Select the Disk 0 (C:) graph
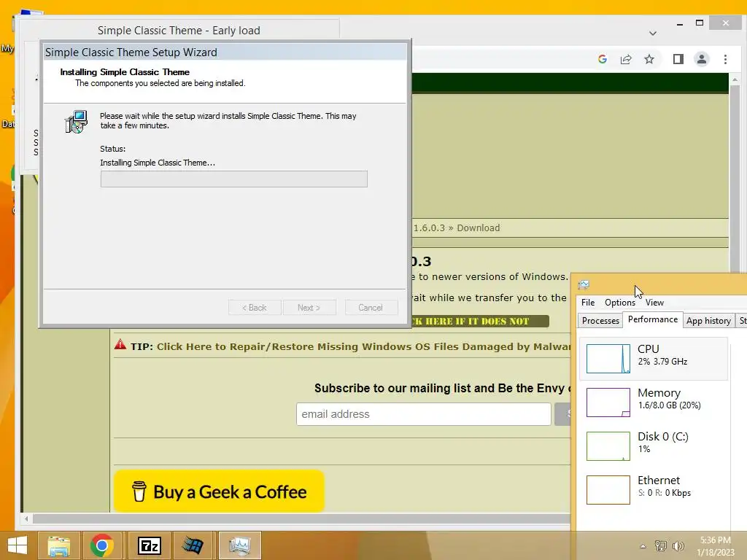 click(x=608, y=446)
